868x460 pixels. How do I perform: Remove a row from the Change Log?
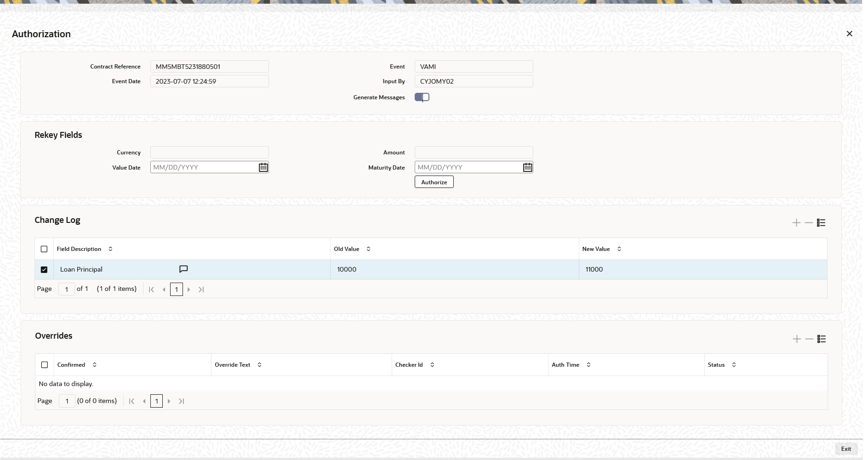[809, 223]
